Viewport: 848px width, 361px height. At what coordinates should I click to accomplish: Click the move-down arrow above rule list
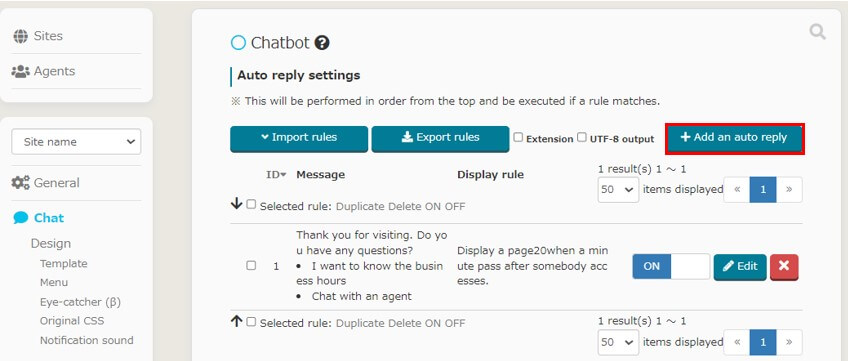236,204
